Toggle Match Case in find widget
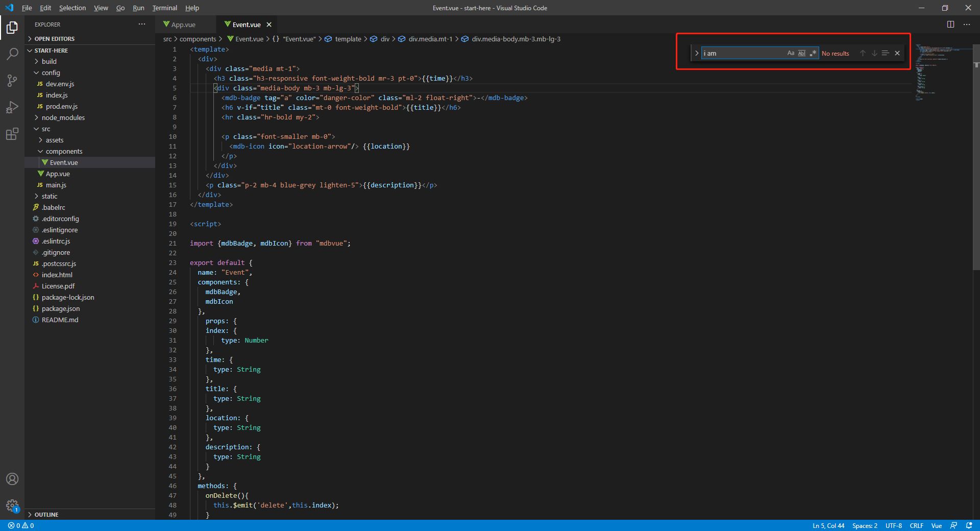The width and height of the screenshot is (980, 531). click(x=791, y=53)
